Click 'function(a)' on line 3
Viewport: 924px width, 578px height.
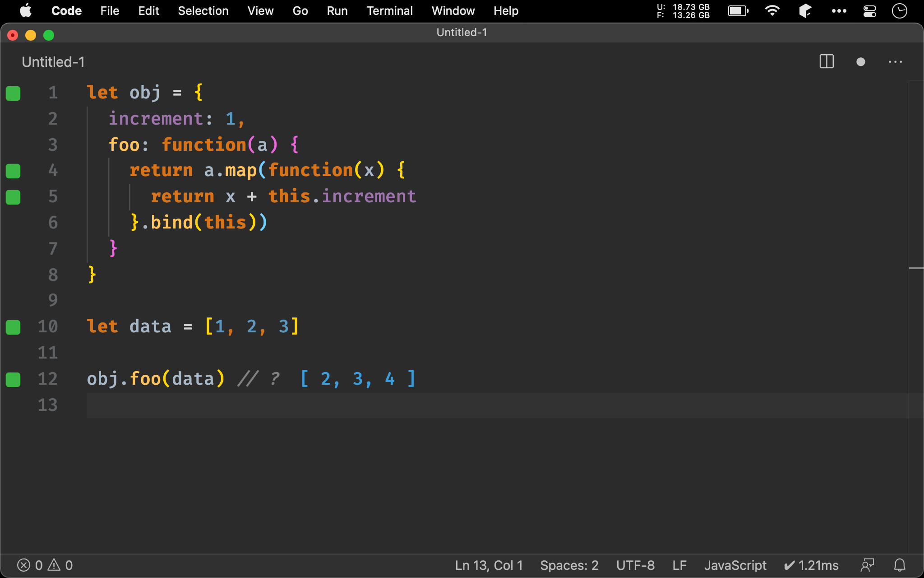[220, 145]
